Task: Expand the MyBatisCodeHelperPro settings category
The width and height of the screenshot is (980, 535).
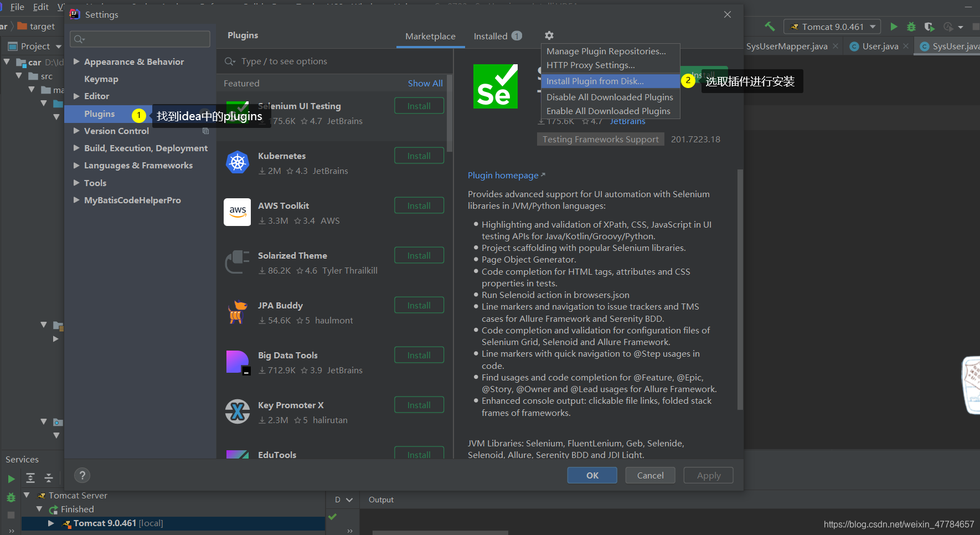Action: (x=76, y=200)
